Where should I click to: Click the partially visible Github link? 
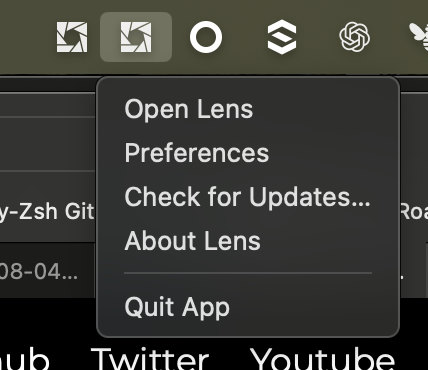(24, 359)
